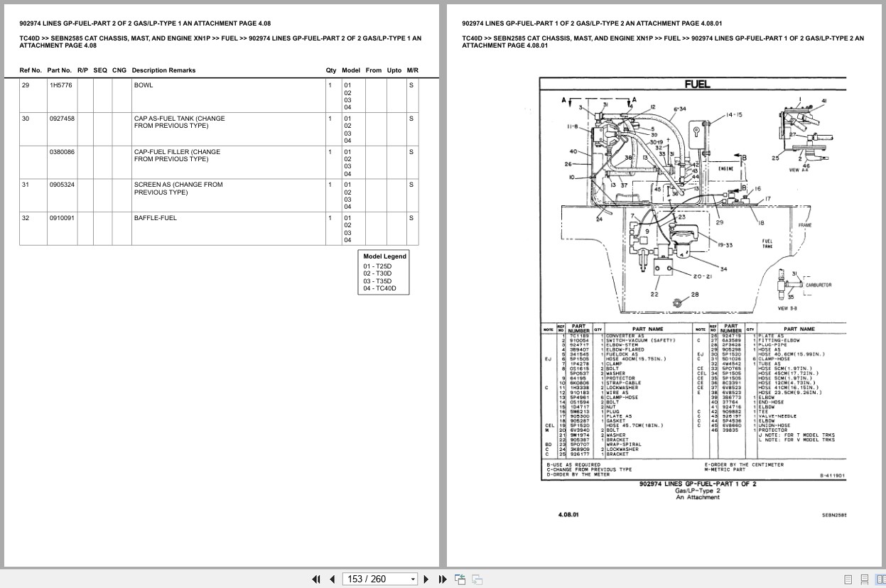Click the BOWL description
This screenshot has height=588, width=886.
coord(144,85)
